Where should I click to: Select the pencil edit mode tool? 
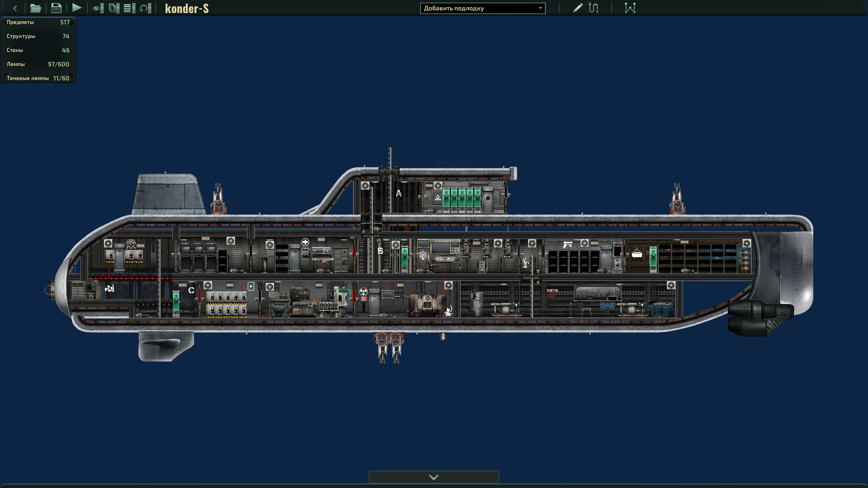click(577, 8)
